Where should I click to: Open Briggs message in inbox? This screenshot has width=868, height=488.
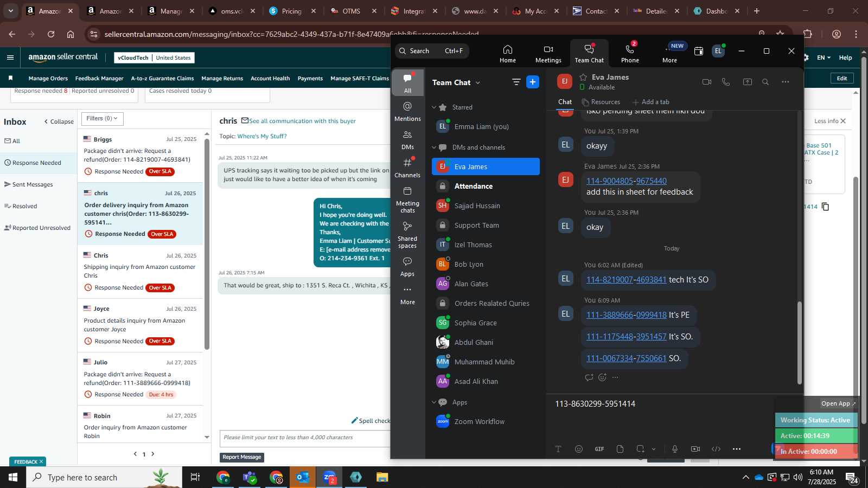[x=140, y=155]
